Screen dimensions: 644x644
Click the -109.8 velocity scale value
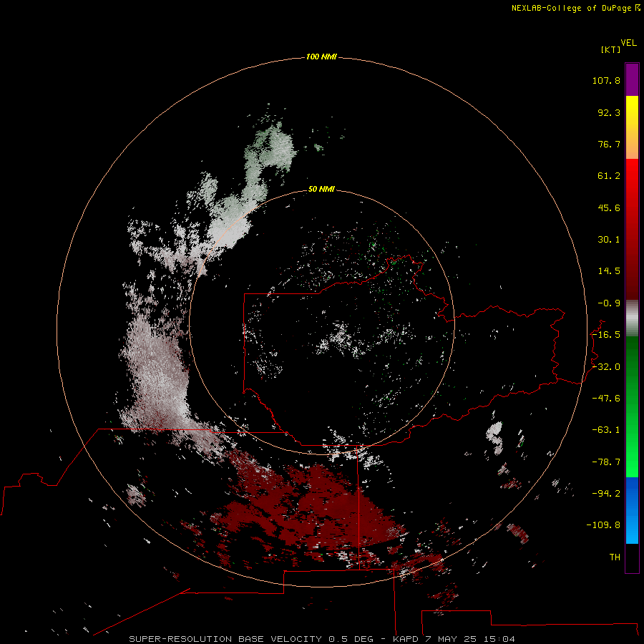pyautogui.click(x=603, y=525)
